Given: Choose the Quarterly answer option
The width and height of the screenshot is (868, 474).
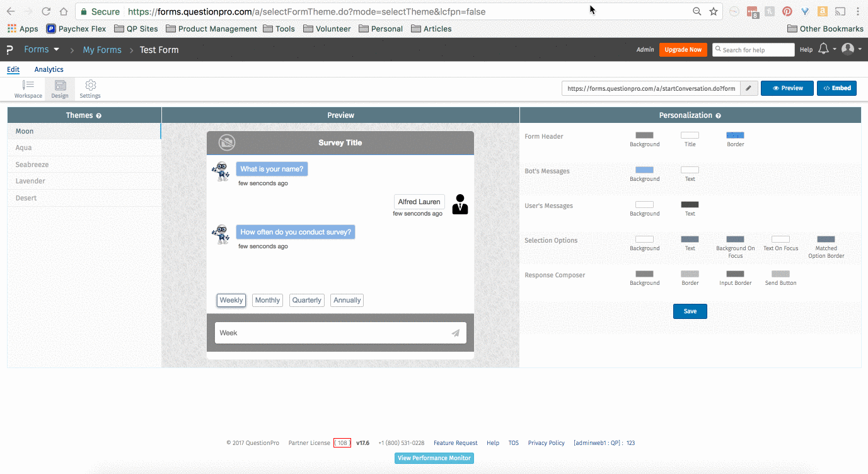Looking at the screenshot, I should click(x=307, y=300).
